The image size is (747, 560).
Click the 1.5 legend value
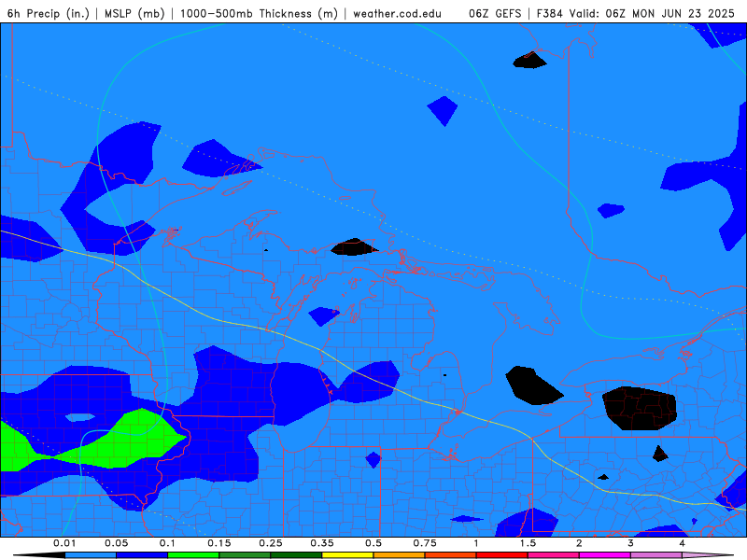528,543
